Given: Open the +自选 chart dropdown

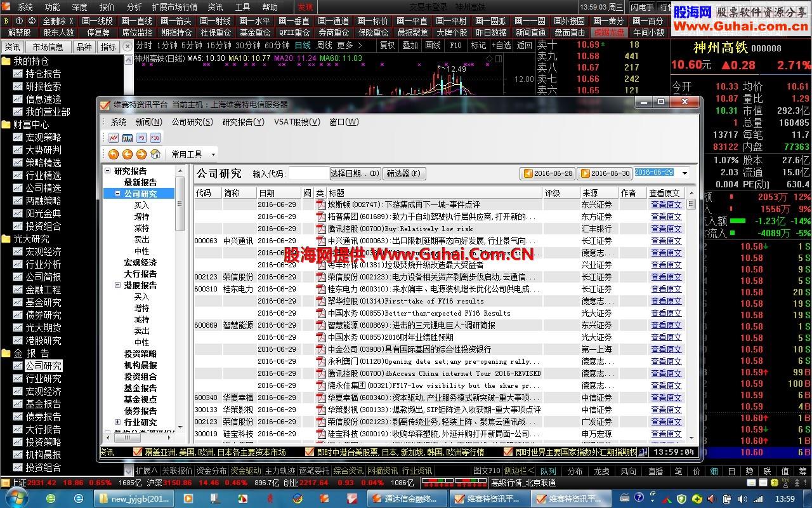Looking at the screenshot, I should pyautogui.click(x=501, y=46).
